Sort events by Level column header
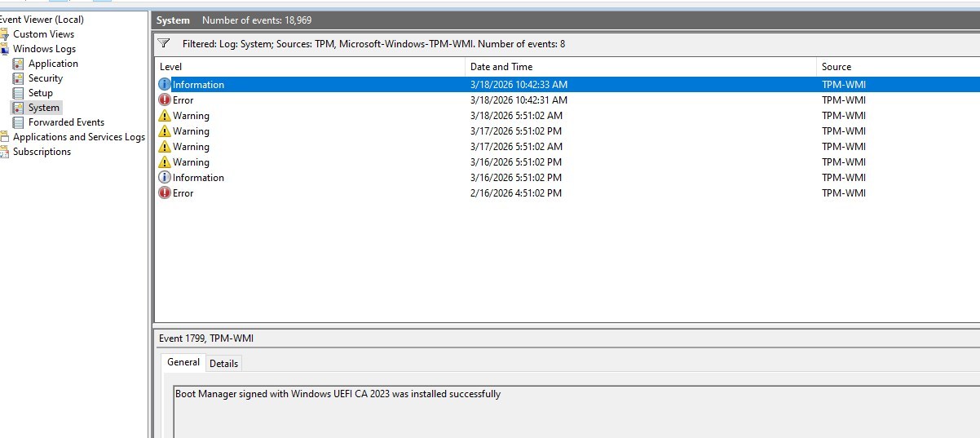The image size is (980, 438). 171,67
